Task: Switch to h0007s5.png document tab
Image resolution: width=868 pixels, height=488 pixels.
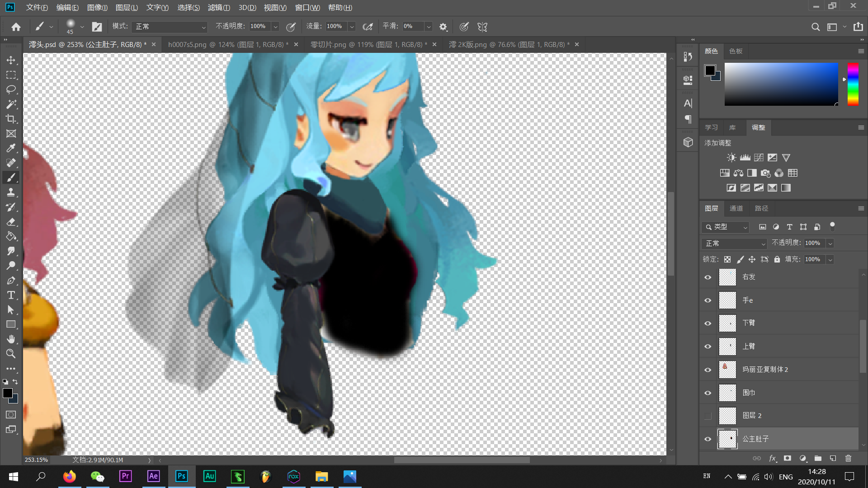Action: click(x=228, y=45)
